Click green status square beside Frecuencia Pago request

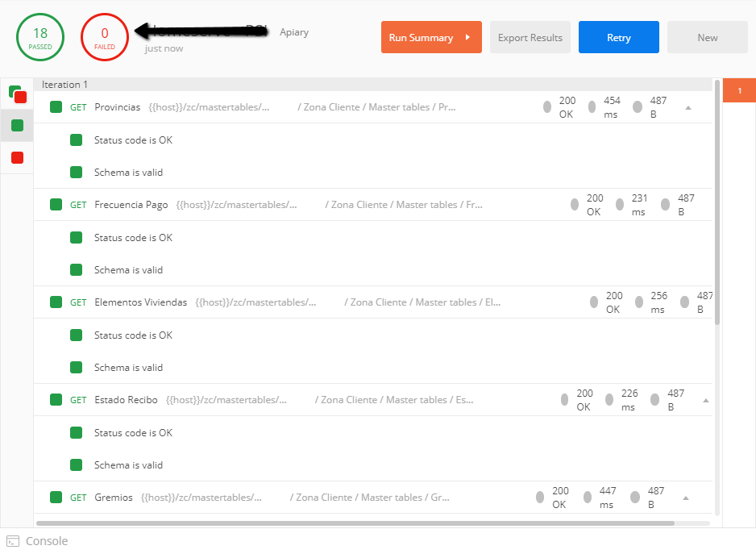coord(56,204)
